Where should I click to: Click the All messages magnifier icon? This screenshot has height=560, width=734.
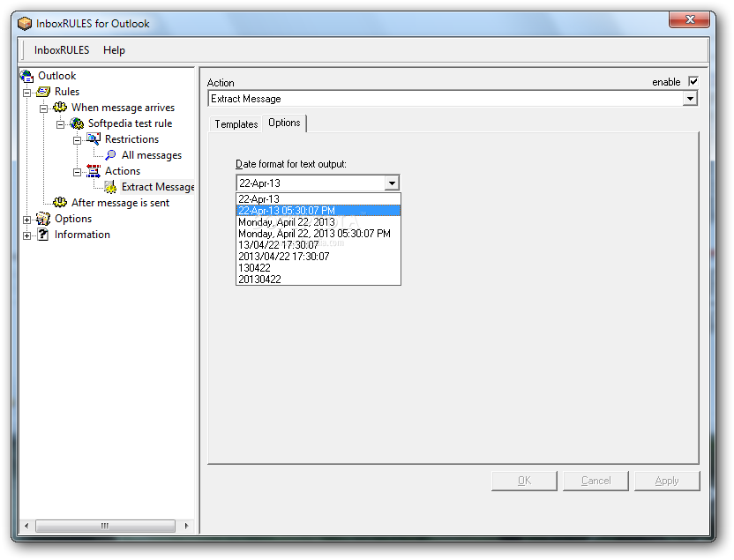[110, 155]
